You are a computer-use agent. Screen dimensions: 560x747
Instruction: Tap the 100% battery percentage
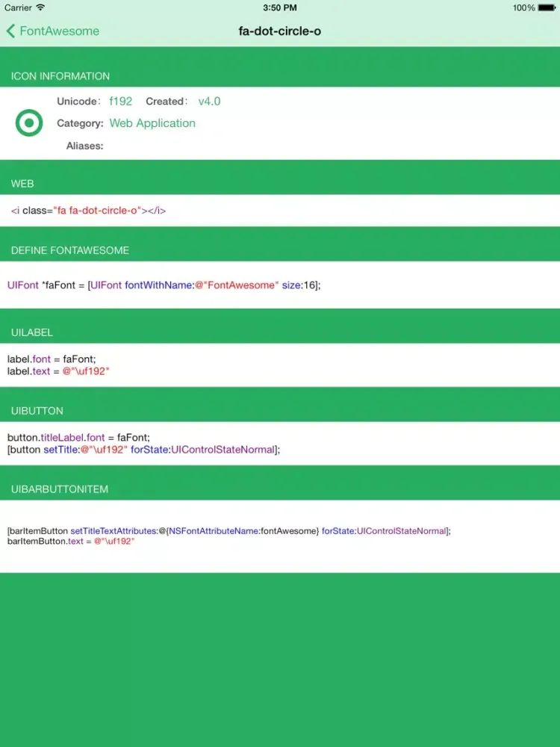[524, 7]
